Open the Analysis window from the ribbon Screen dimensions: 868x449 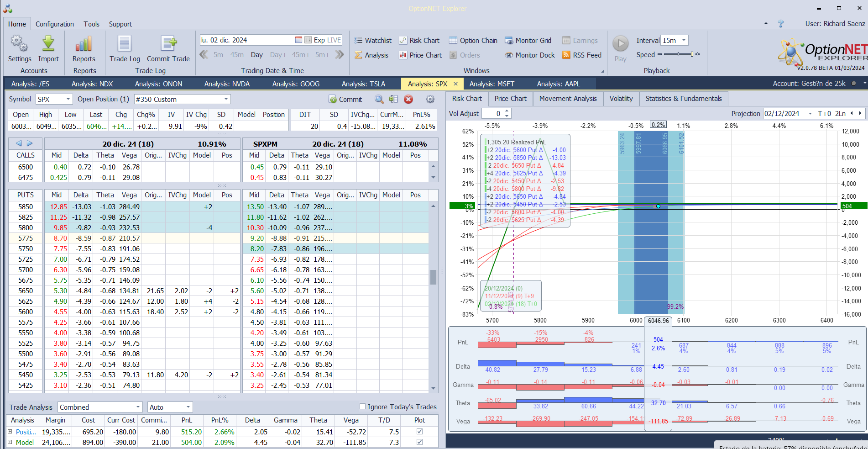tap(371, 55)
